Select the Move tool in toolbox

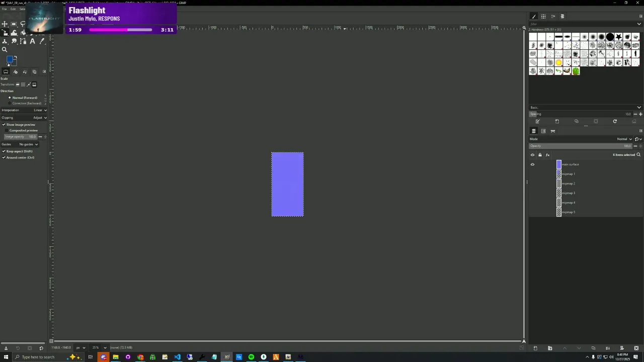click(5, 24)
